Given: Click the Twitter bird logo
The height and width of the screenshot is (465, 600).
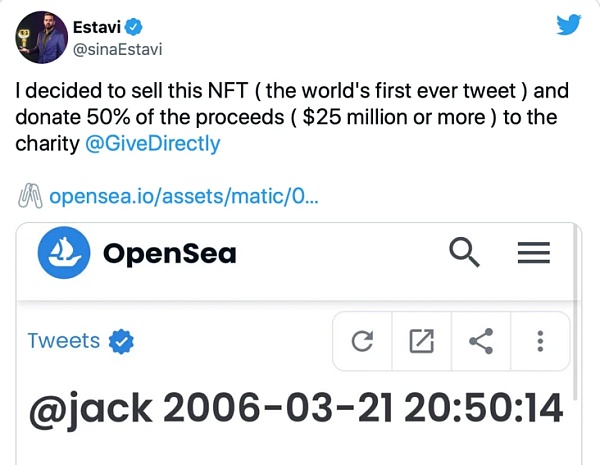Looking at the screenshot, I should 568,24.
